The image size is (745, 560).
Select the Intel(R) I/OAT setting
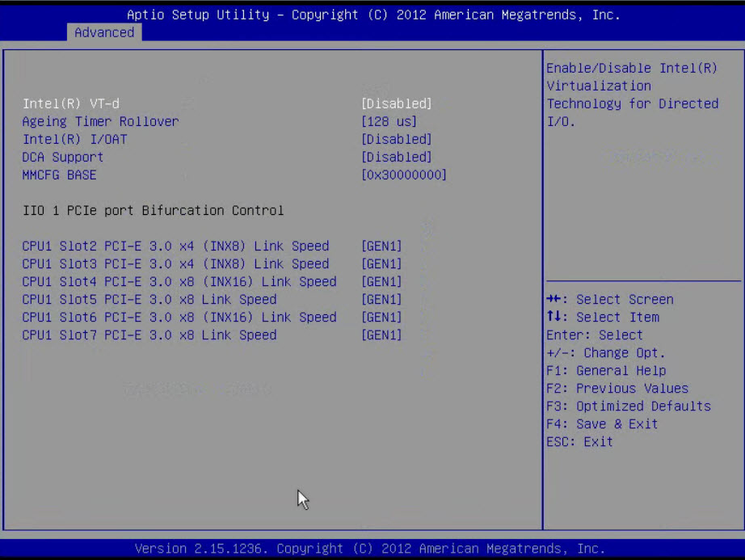click(x=74, y=139)
